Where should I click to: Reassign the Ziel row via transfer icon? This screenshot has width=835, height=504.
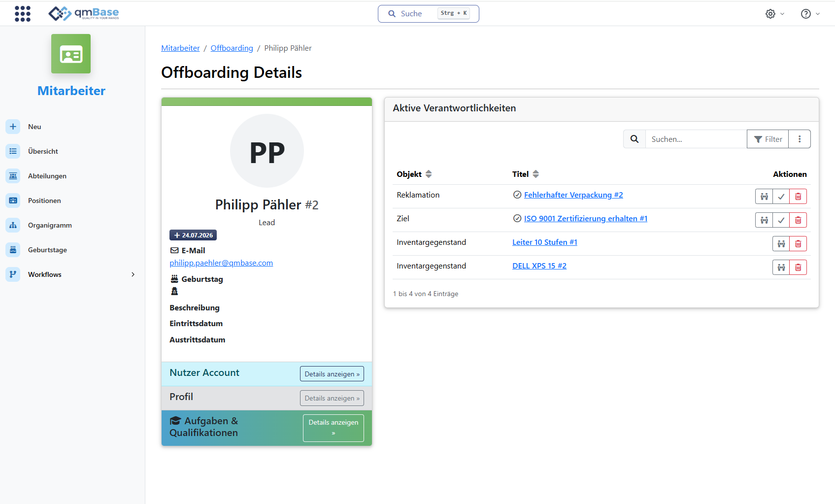[x=764, y=220]
